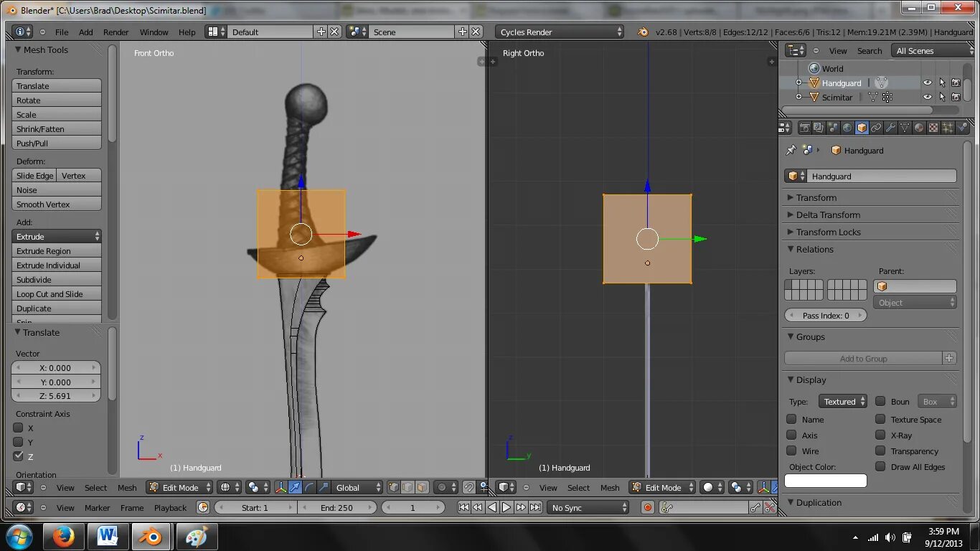
Task: Toggle the Y constraint axis checkbox
Action: point(19,442)
